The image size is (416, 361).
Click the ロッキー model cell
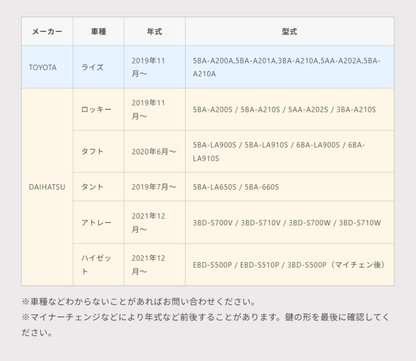point(98,109)
